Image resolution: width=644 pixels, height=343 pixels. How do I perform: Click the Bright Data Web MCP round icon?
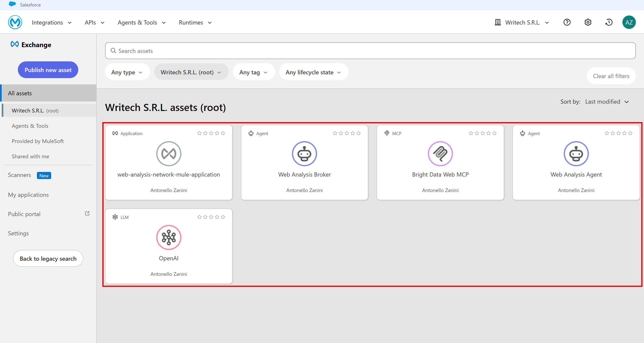click(440, 153)
